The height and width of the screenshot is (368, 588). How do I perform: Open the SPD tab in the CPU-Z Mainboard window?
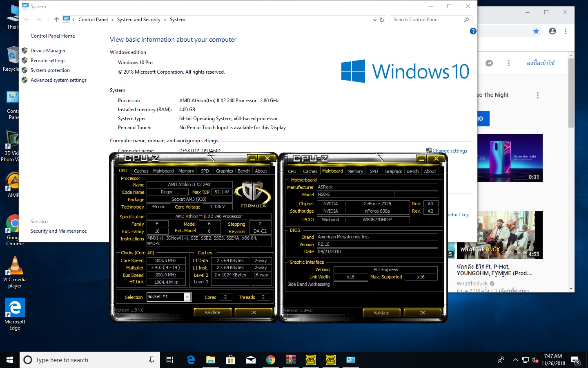[x=374, y=171]
